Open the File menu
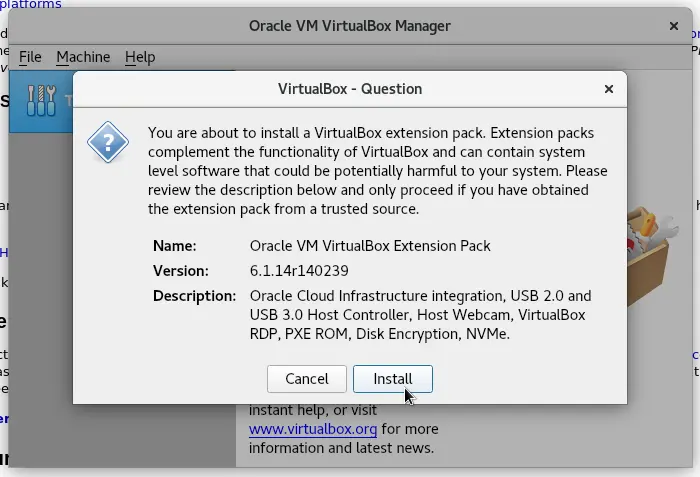 (30, 57)
